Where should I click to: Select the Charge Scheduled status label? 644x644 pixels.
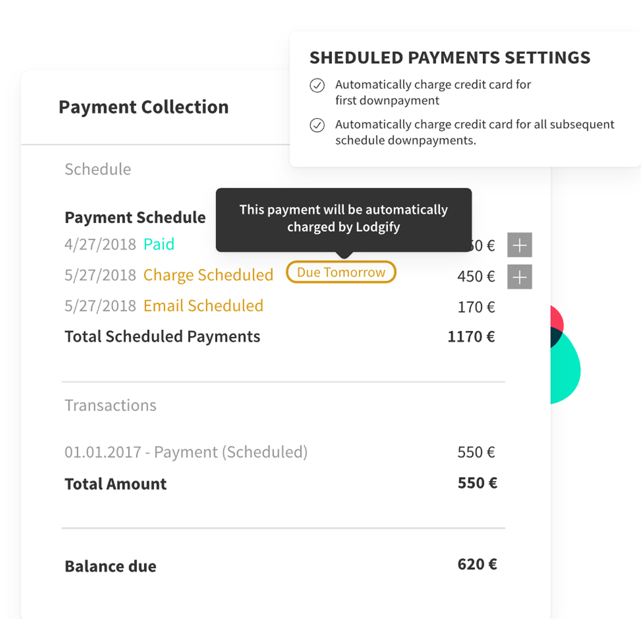[208, 275]
